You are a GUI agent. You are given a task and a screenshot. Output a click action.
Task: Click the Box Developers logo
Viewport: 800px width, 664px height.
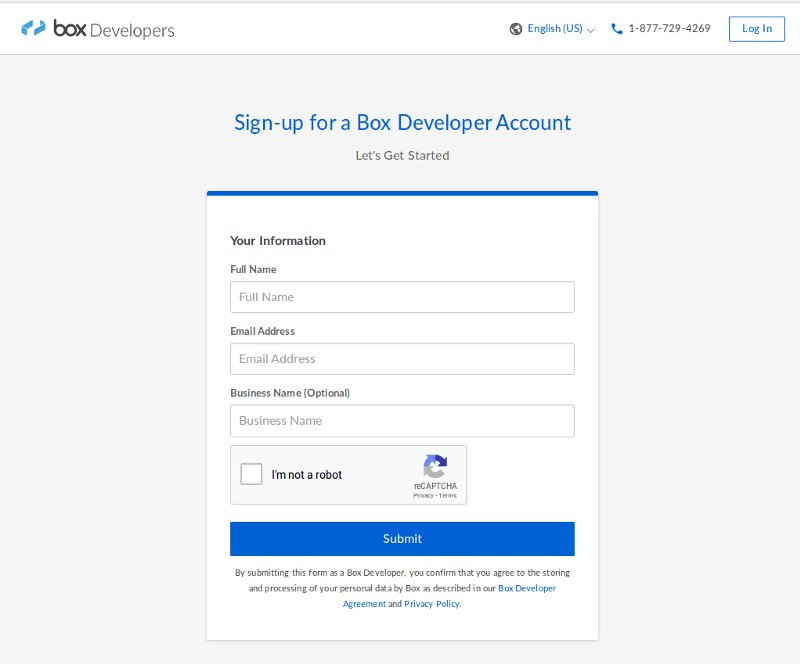point(97,29)
